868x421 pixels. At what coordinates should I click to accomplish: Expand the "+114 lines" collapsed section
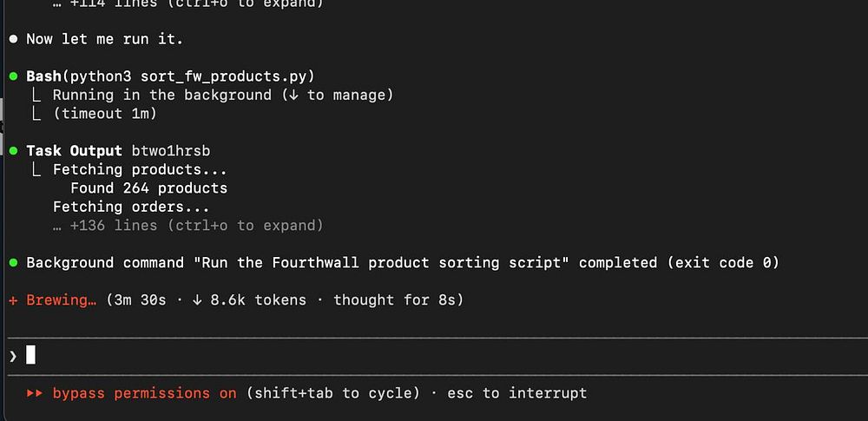click(x=187, y=3)
